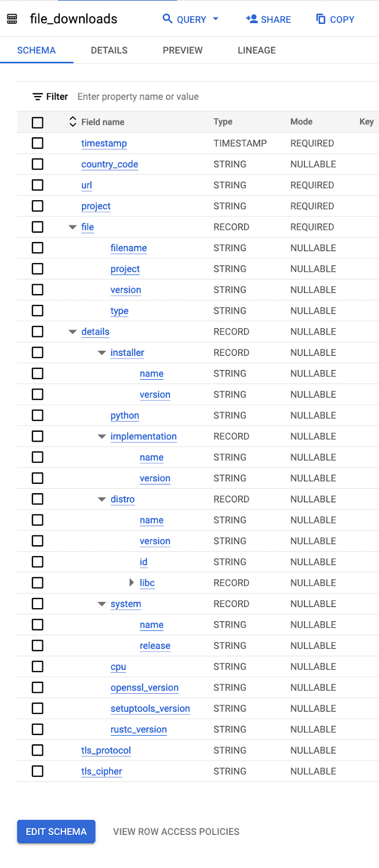
Task: Click the Copy table icon
Action: 321,19
